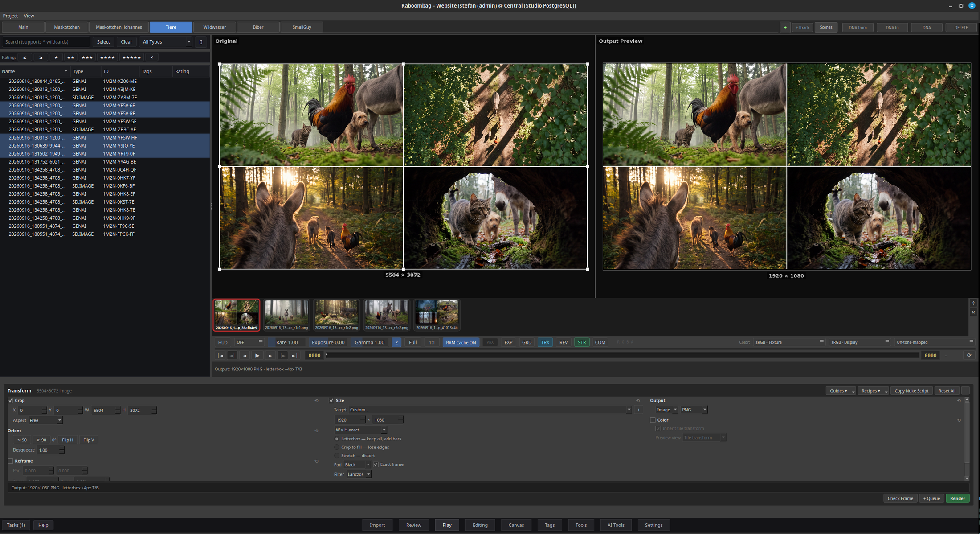Open the Project menu
Screen dimensions: 980x534
click(x=10, y=16)
